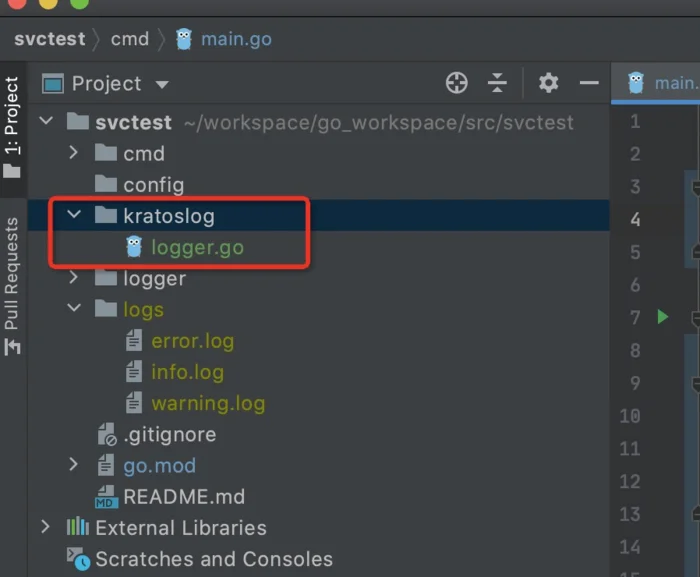Image resolution: width=700 pixels, height=577 pixels.
Task: Click the folder icon on 1: Project tab
Action: pos(12,171)
